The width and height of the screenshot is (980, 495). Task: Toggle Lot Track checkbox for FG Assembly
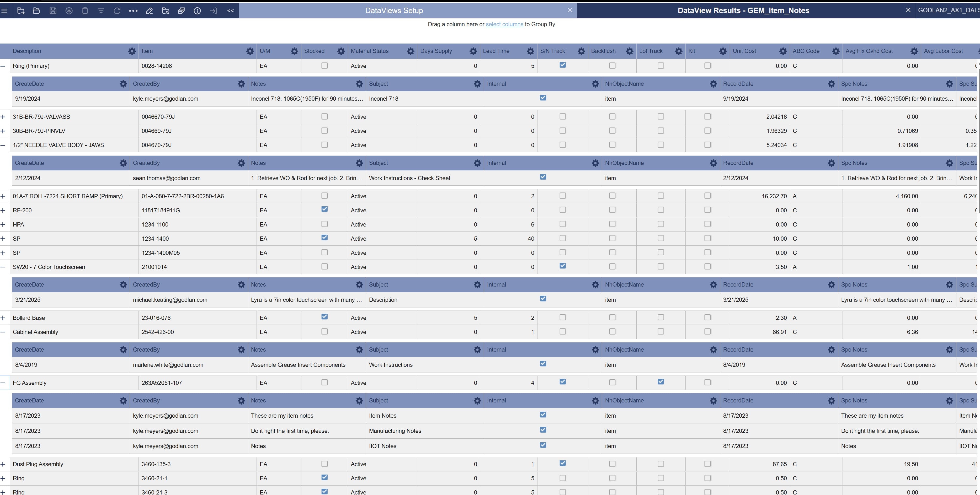661,382
